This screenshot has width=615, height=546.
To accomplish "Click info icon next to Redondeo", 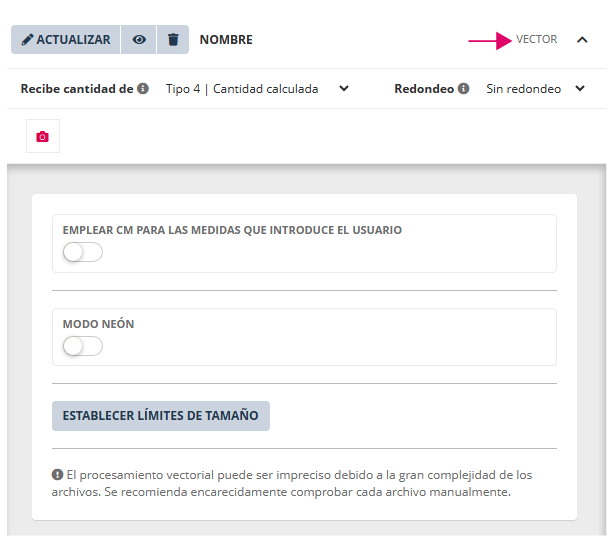I will (464, 89).
